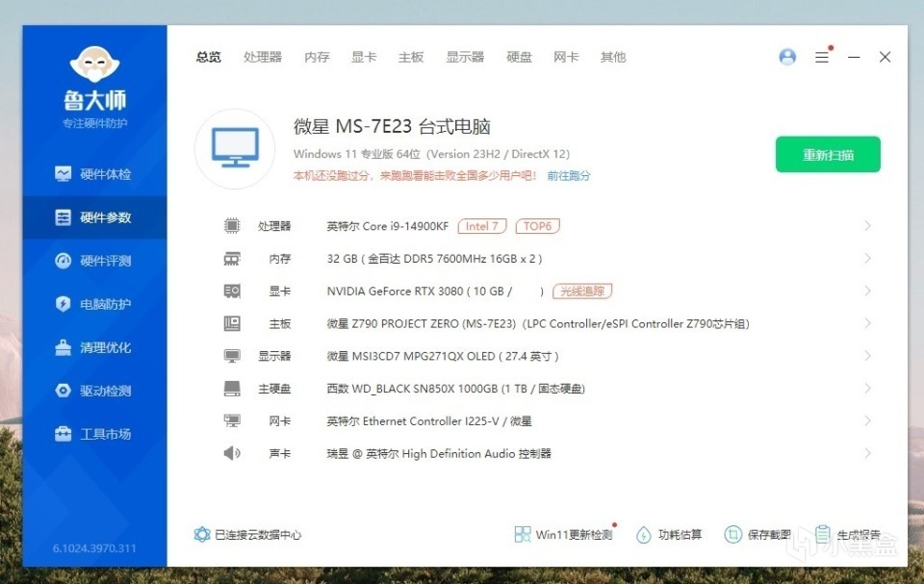
Task: Follow the 前往跑分 link
Action: pos(569,176)
